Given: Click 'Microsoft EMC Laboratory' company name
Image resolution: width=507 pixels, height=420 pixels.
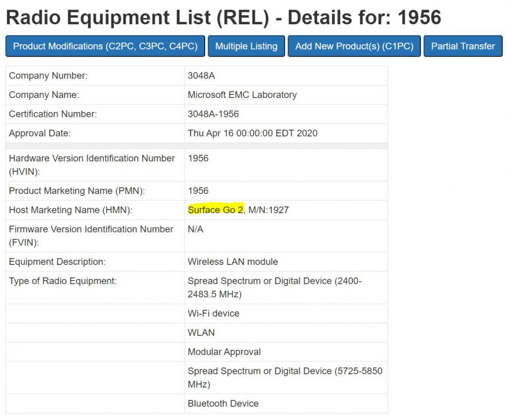Looking at the screenshot, I should pyautogui.click(x=242, y=95).
